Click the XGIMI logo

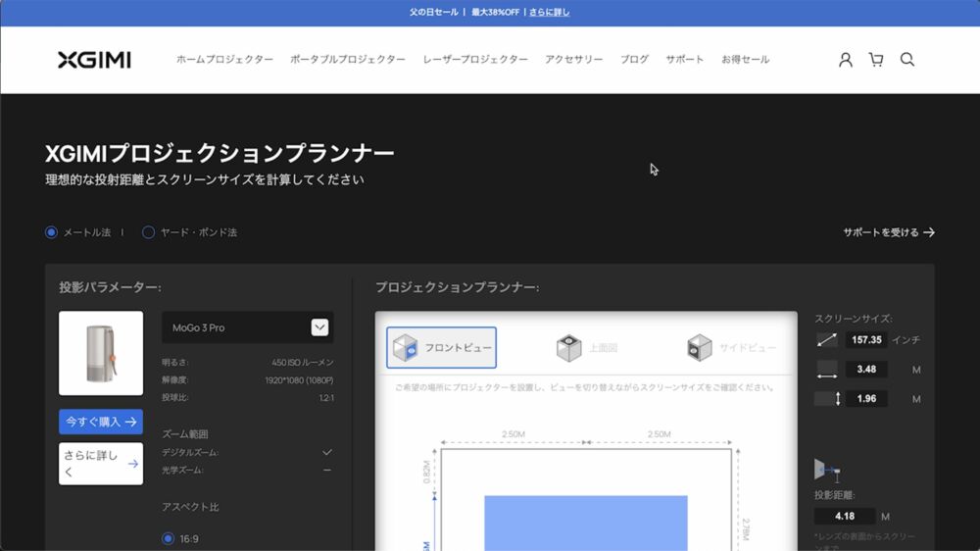[x=94, y=60]
